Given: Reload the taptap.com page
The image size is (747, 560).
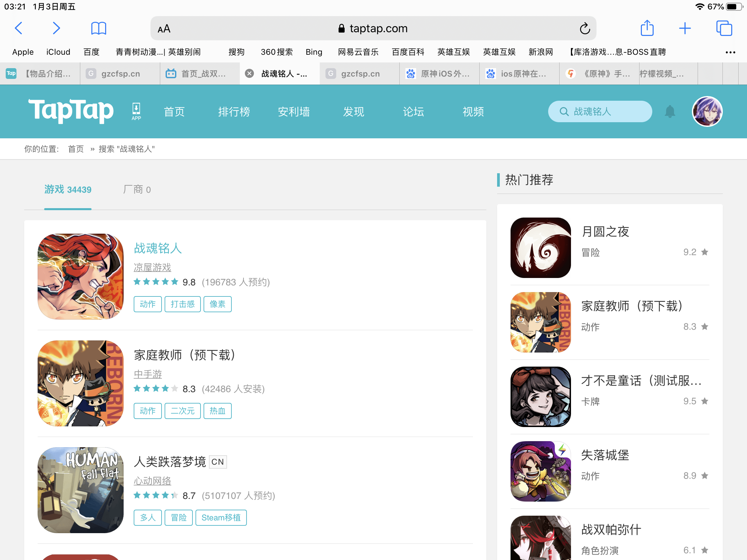Looking at the screenshot, I should pos(584,29).
